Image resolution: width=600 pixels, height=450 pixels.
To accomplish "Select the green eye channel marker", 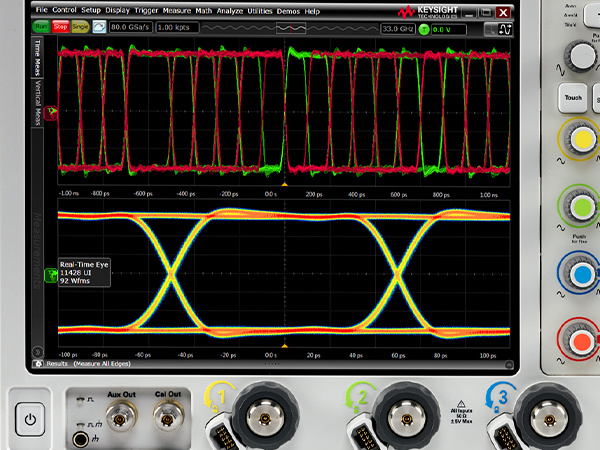I will 51,275.
